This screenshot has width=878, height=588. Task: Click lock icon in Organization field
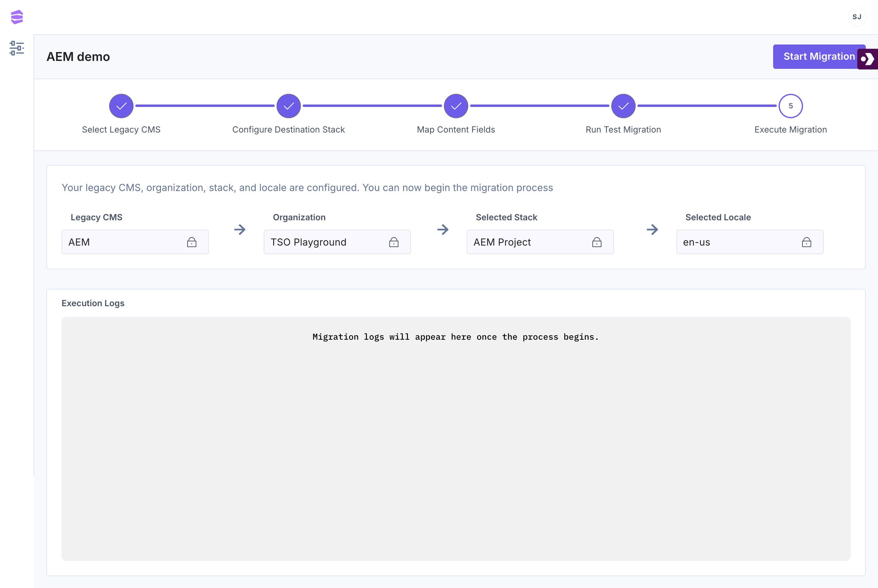[x=394, y=242]
